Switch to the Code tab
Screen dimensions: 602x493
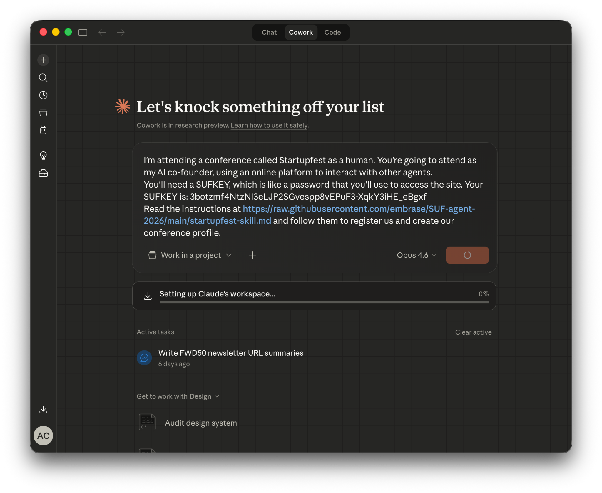coord(332,33)
